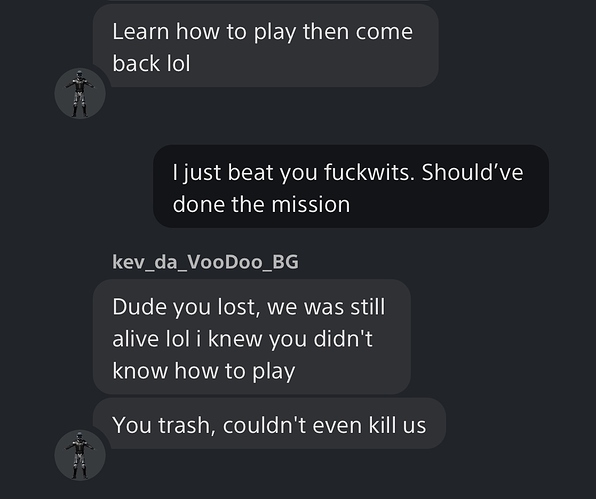Click the "know how to play" line
The height and width of the screenshot is (499, 596).
pyautogui.click(x=204, y=371)
